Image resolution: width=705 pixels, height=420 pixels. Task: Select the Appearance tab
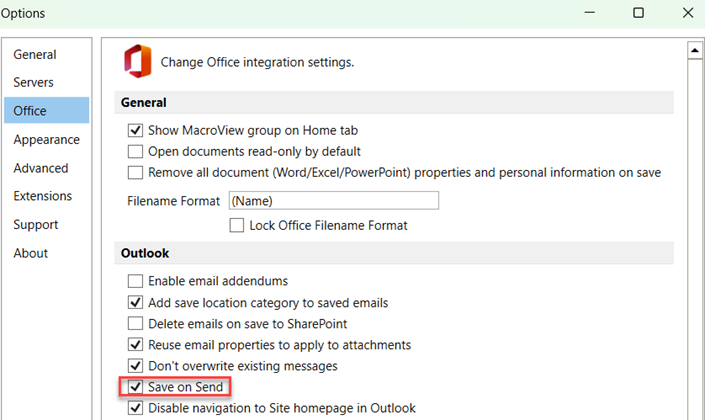pyautogui.click(x=46, y=140)
